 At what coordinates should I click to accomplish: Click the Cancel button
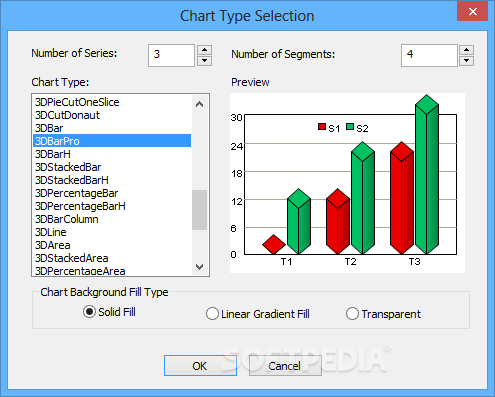[x=285, y=366]
